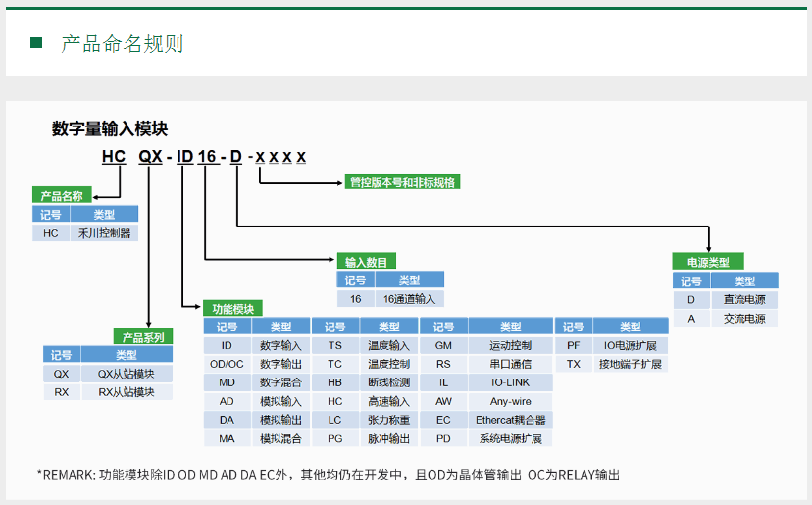Click the DA code cell

[x=227, y=420]
